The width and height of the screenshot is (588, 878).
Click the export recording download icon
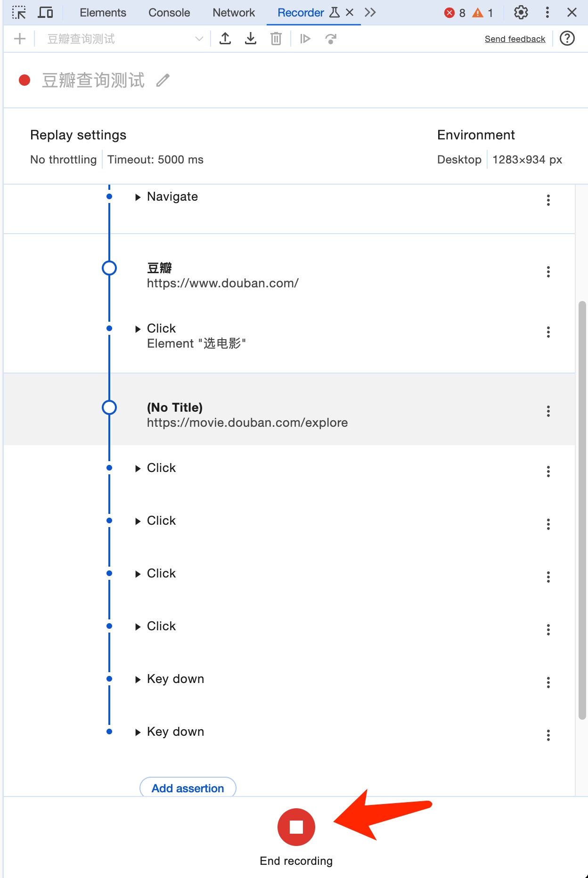(251, 39)
